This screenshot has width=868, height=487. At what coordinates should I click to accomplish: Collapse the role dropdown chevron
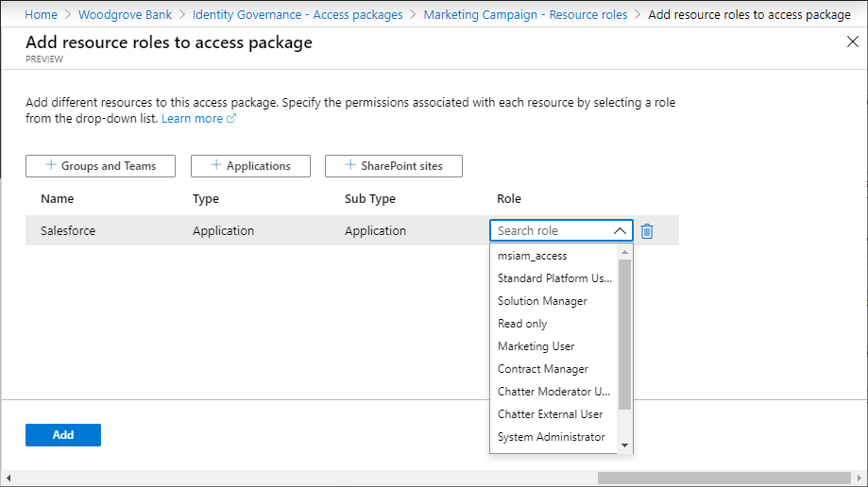(620, 231)
